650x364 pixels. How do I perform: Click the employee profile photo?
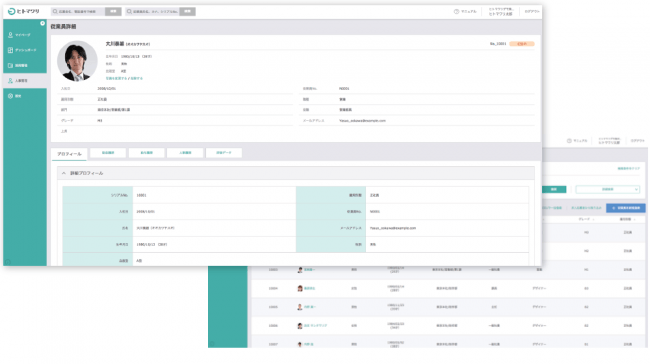(77, 61)
